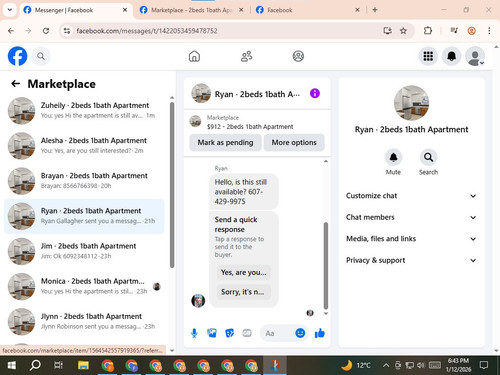Open the account profile avatar menu

(x=475, y=56)
